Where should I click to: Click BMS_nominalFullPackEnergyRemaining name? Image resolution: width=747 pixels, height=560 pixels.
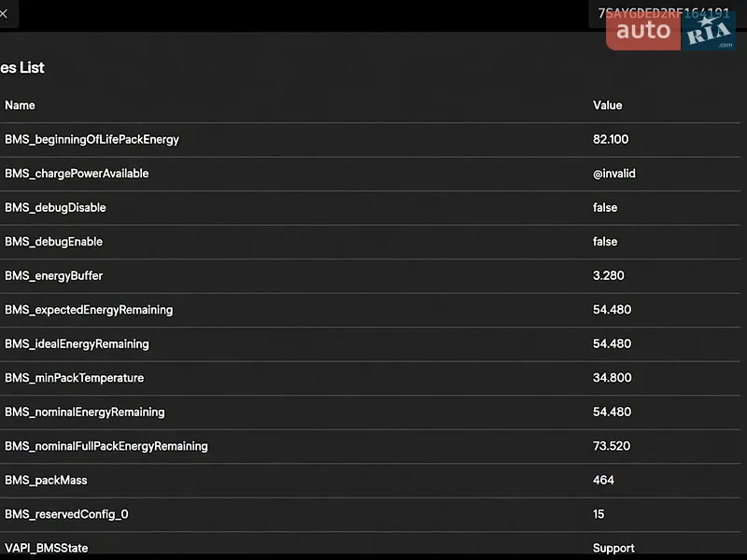point(106,446)
